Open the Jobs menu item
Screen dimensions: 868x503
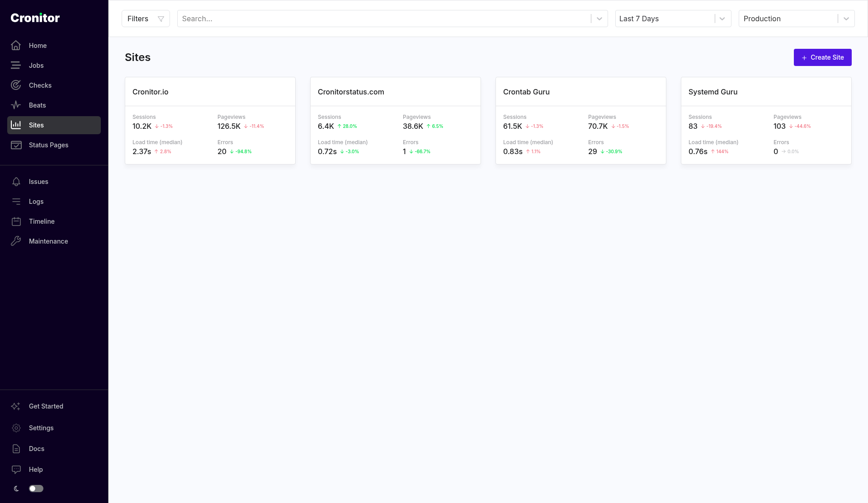tap(54, 66)
